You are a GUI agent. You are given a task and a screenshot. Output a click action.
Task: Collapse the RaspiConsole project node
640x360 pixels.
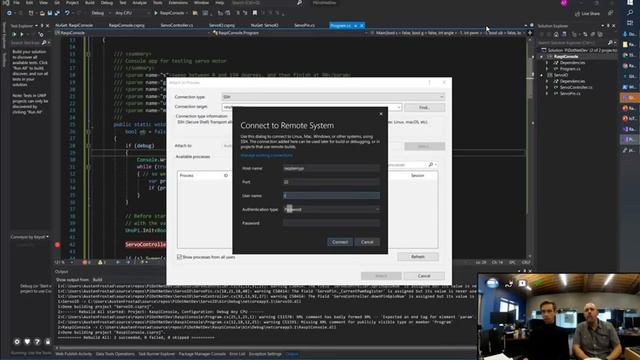542,57
